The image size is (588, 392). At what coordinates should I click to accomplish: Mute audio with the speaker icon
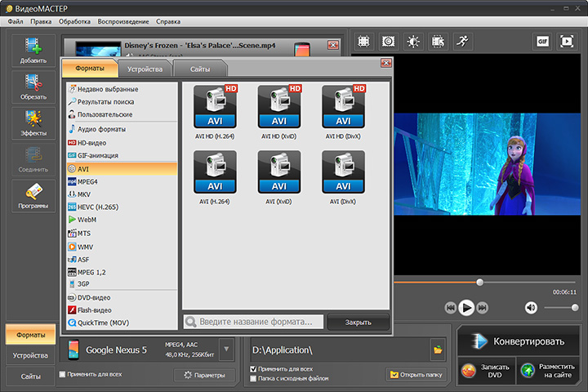point(531,307)
